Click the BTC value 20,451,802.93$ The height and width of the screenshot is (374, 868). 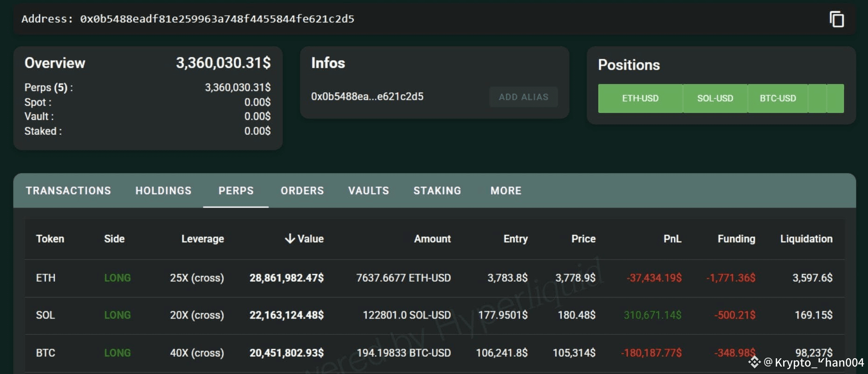pyautogui.click(x=286, y=353)
